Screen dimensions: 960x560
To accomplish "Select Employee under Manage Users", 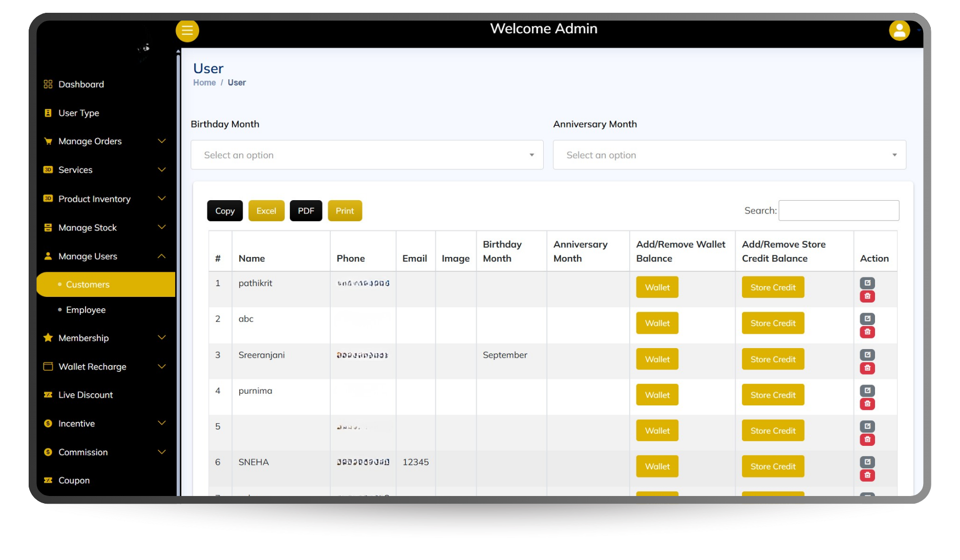I will (86, 310).
